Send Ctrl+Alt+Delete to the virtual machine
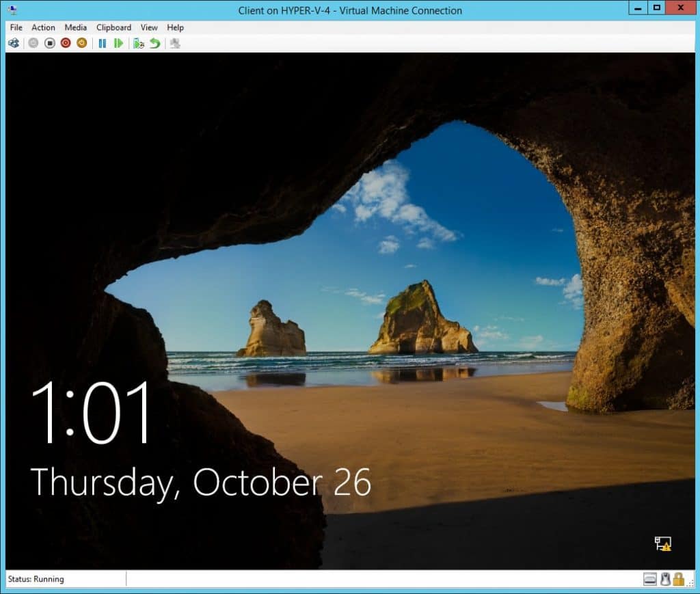This screenshot has height=594, width=700. (14, 43)
